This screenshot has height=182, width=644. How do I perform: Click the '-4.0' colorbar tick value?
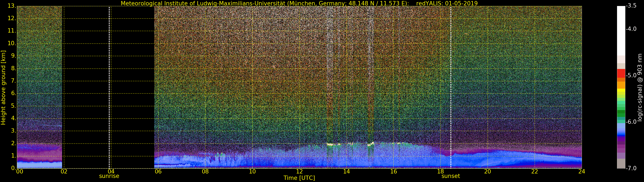coord(631,29)
